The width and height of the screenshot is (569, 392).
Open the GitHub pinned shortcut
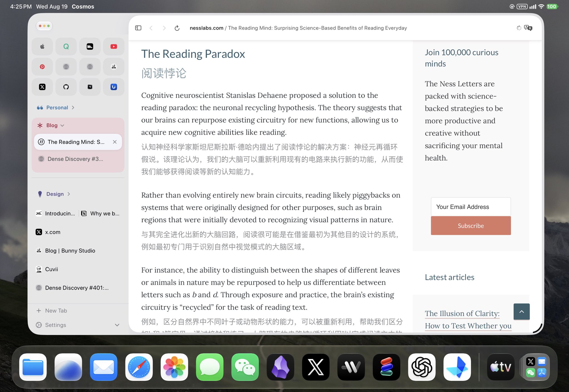tap(66, 87)
